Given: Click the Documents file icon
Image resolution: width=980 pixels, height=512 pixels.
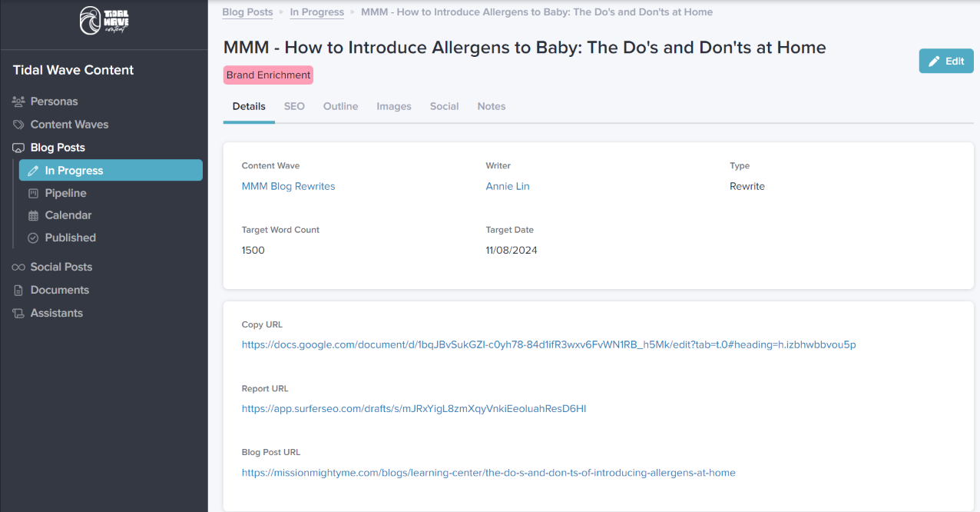Looking at the screenshot, I should (18, 290).
